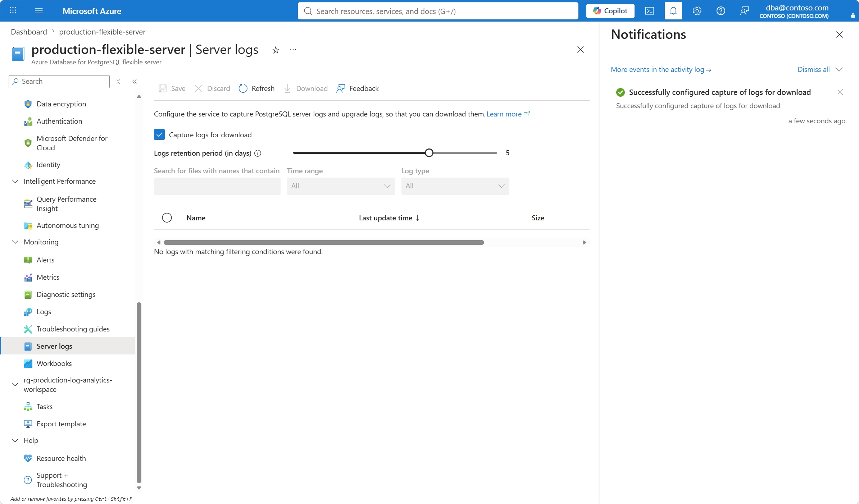The width and height of the screenshot is (859, 504).
Task: Click the Discard toolbar button
Action: 212,88
